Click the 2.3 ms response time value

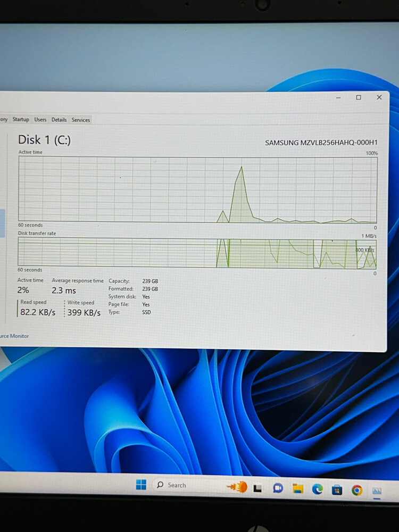point(64,290)
